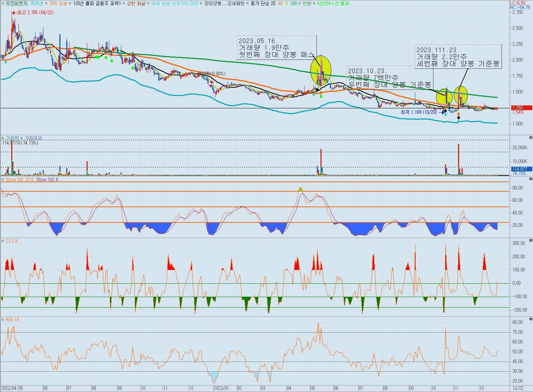Click the 2,750 price axis label

[x=518, y=12]
